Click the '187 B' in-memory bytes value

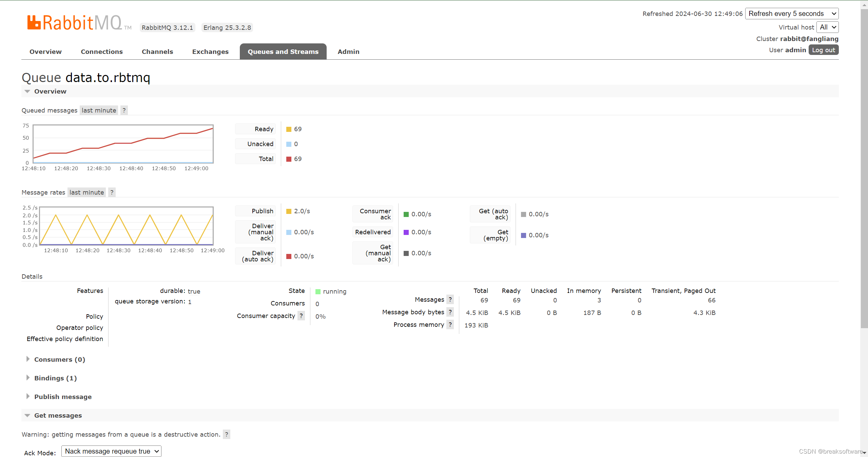tap(592, 313)
